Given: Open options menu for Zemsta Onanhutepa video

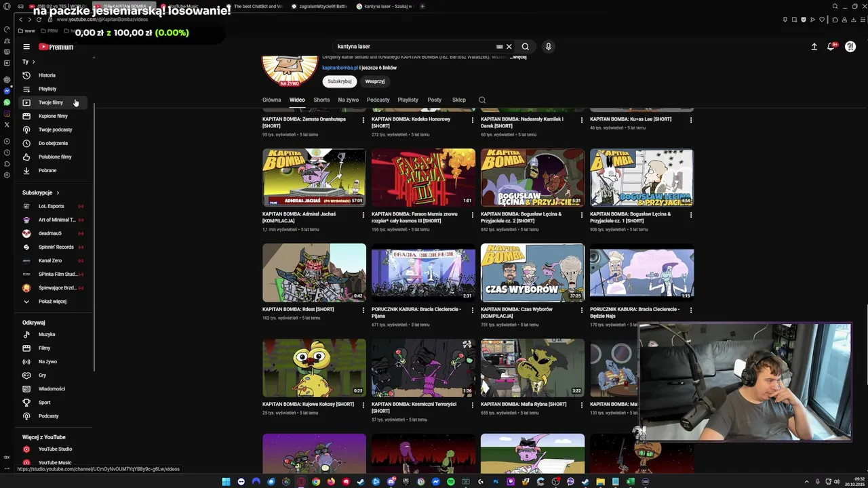Looking at the screenshot, I should tap(363, 120).
